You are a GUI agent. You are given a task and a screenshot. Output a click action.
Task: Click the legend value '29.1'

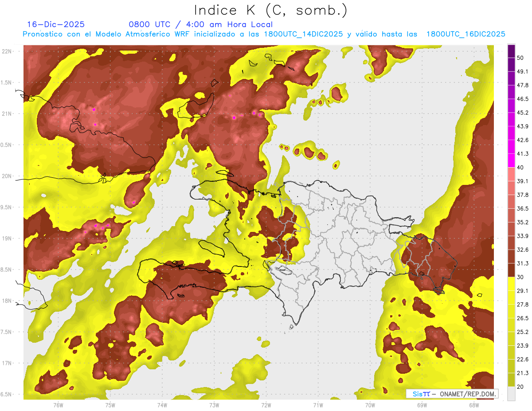[522, 291]
